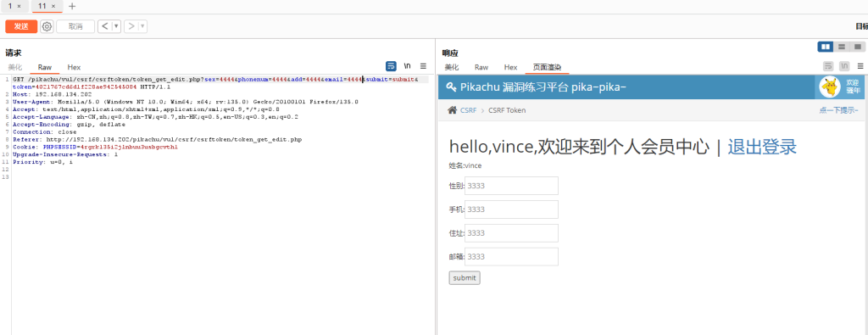This screenshot has width=868, height=335.
Task: Open request panel hamburger menu
Action: pyautogui.click(x=423, y=66)
